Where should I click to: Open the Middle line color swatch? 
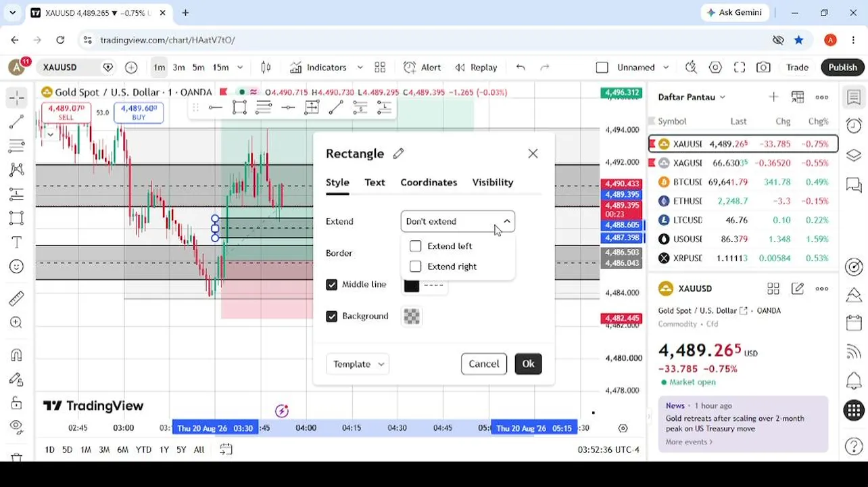point(411,285)
